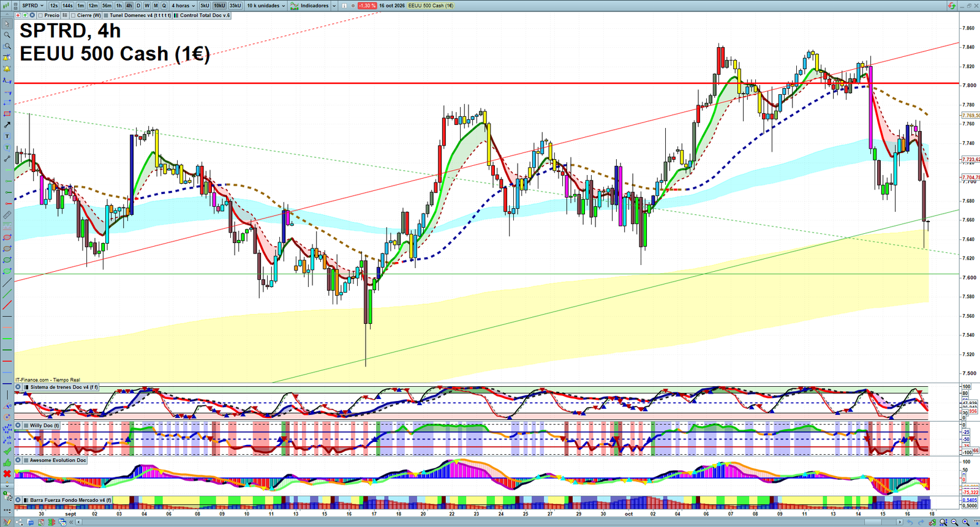Click the 144s timeframe button
The height and width of the screenshot is (527, 980).
tap(67, 6)
